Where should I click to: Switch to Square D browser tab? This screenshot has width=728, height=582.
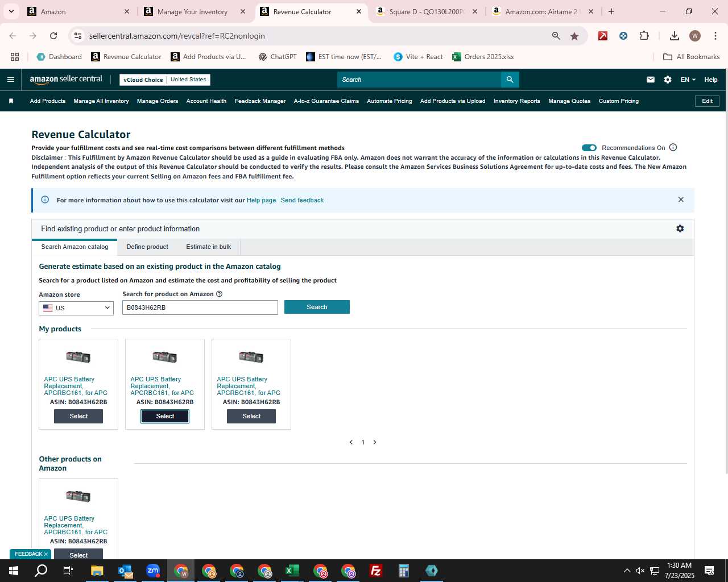pos(427,11)
